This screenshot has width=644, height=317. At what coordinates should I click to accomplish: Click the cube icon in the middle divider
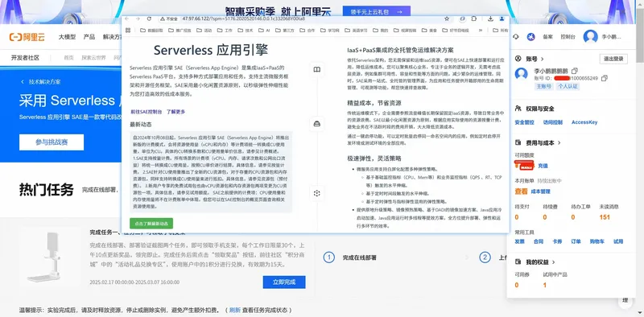(x=316, y=193)
